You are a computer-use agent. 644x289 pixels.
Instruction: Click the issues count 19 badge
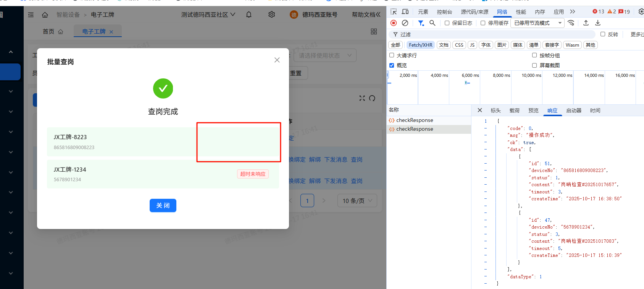coord(624,11)
